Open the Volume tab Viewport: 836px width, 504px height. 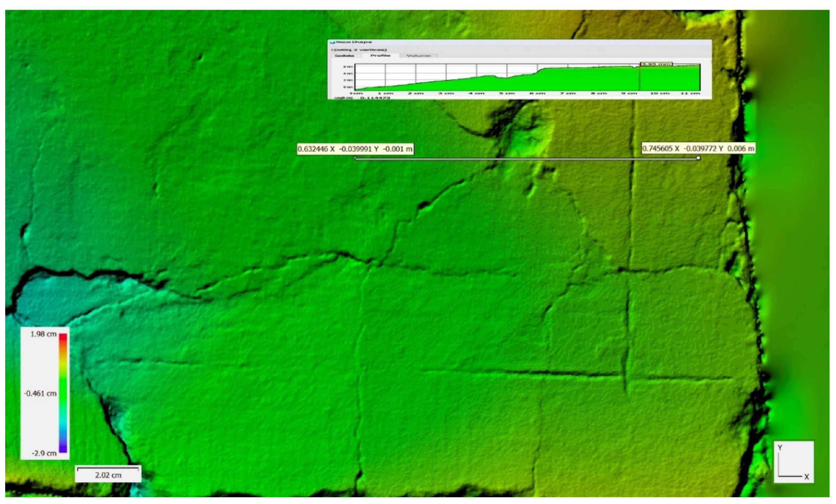pyautogui.click(x=418, y=56)
